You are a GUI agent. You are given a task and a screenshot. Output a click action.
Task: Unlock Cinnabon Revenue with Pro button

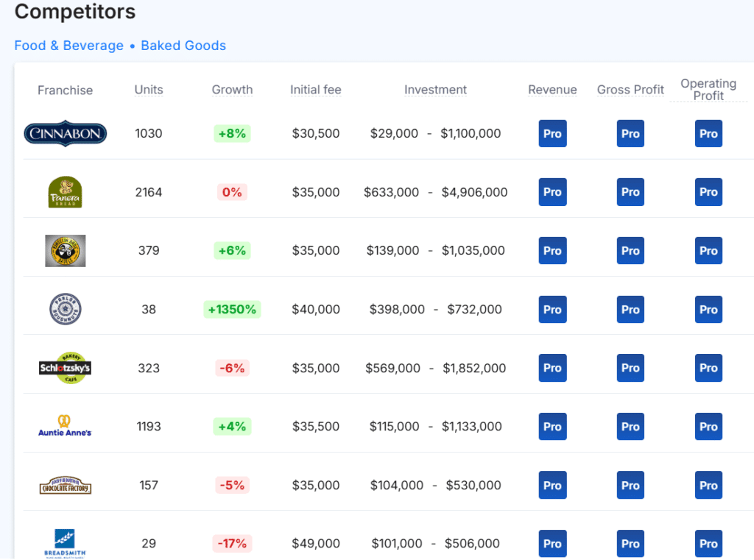coord(552,134)
